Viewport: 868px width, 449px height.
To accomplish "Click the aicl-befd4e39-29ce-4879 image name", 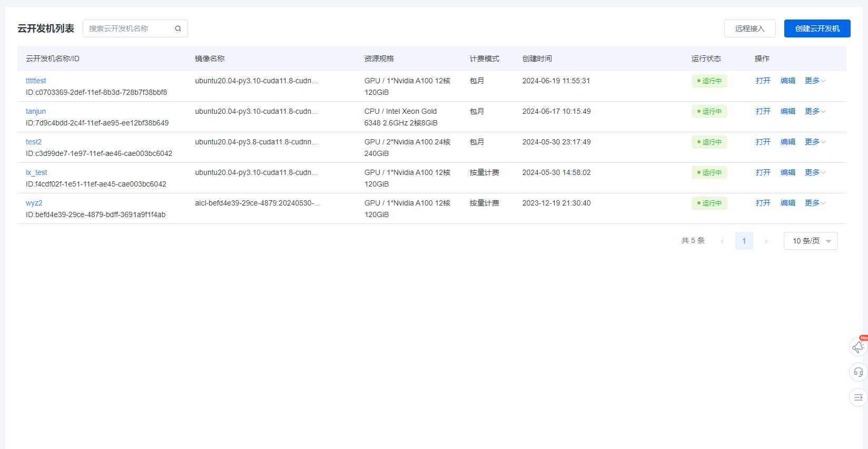I will [258, 203].
